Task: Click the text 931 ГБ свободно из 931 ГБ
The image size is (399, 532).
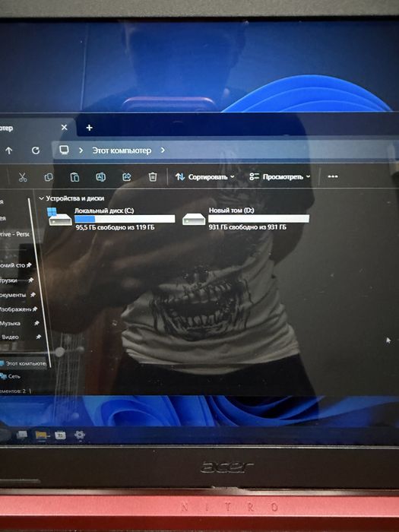Action: pyautogui.click(x=248, y=227)
